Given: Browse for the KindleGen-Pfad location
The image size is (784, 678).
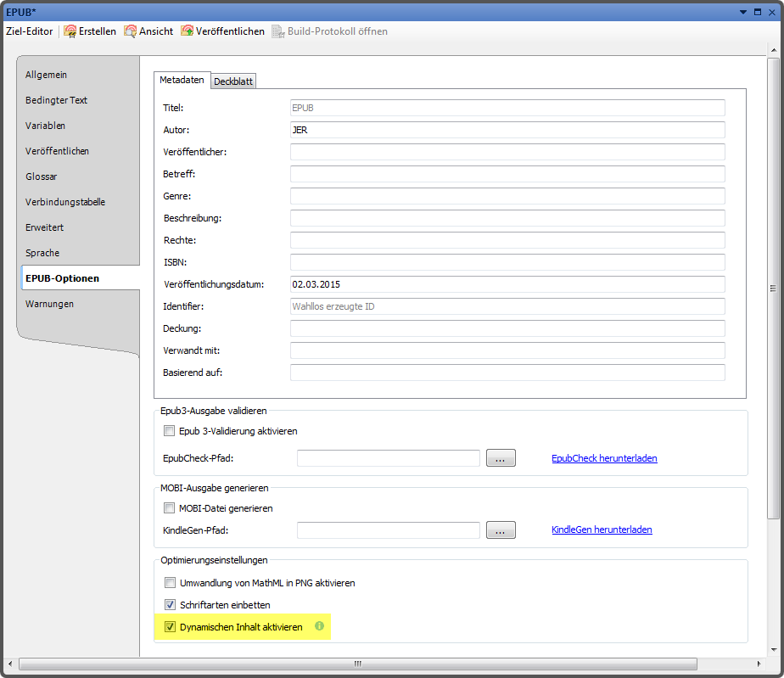Looking at the screenshot, I should (x=501, y=530).
